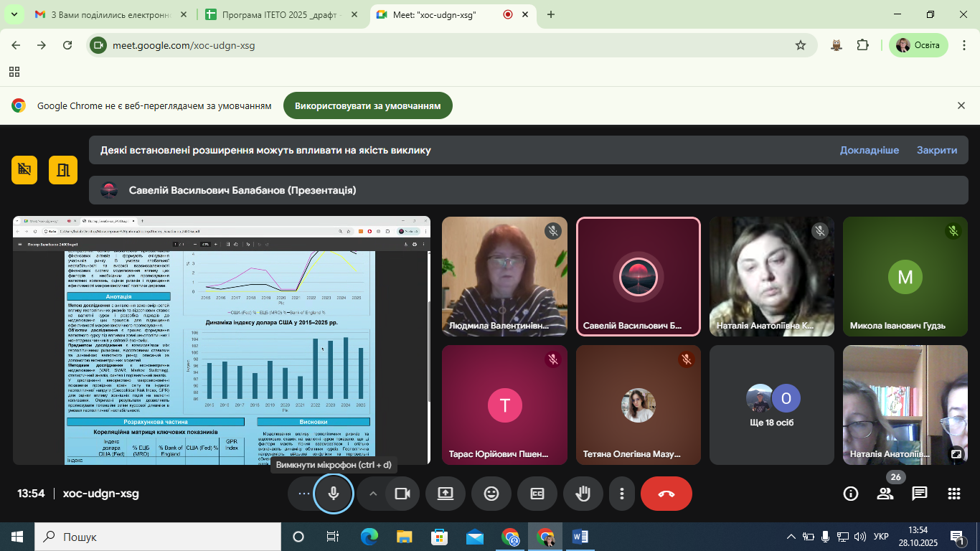Viewport: 980px width, 551px height.
Task: Open the apps grid in the bookmarks bar
Action: (14, 72)
